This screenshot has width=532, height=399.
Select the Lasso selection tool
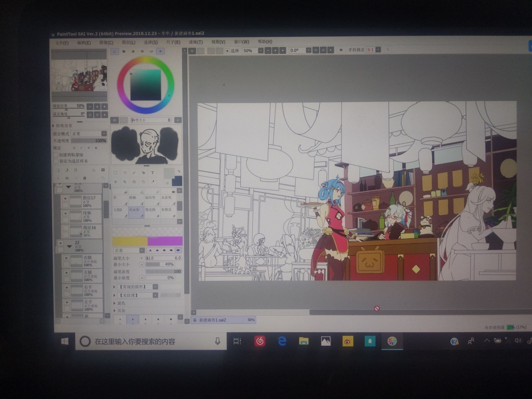pos(124,173)
